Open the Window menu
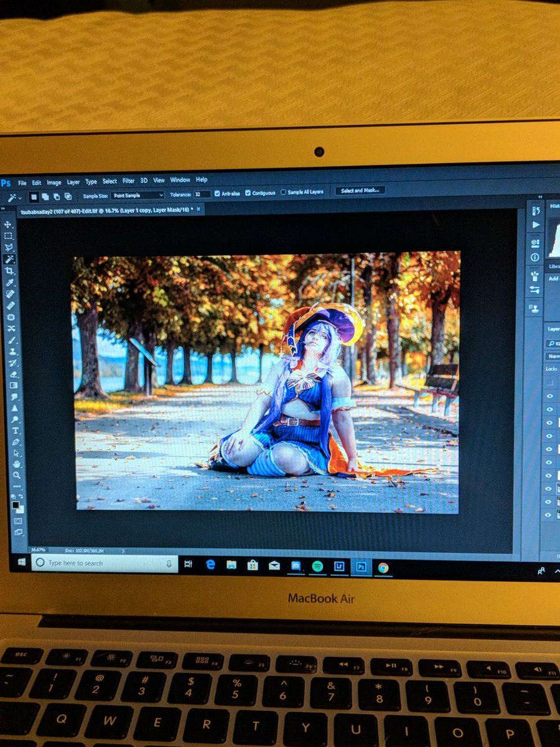Viewport: 560px width, 747px height. [x=180, y=180]
